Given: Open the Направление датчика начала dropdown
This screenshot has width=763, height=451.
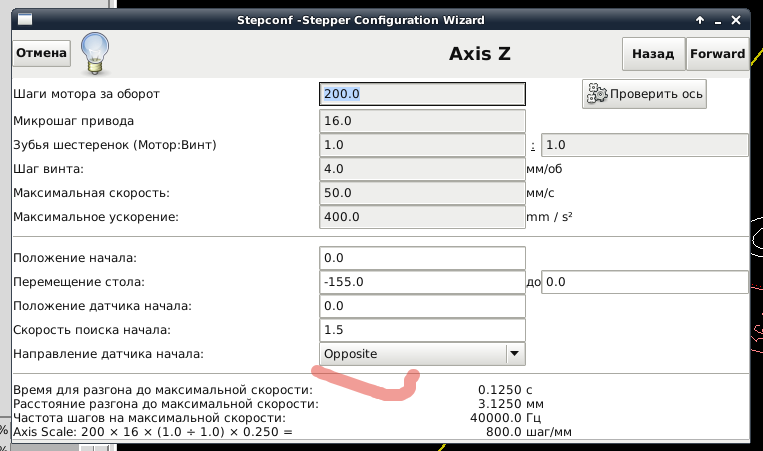Looking at the screenshot, I should [x=422, y=354].
